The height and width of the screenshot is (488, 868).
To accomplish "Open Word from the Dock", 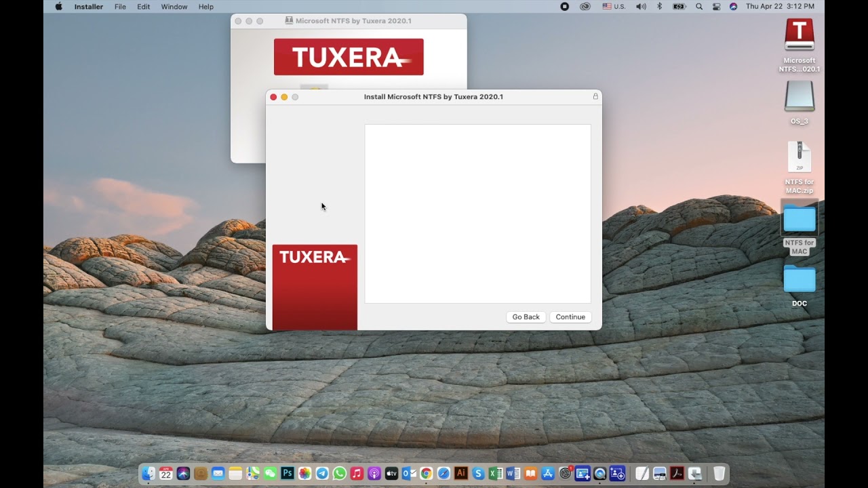I will coord(513,473).
